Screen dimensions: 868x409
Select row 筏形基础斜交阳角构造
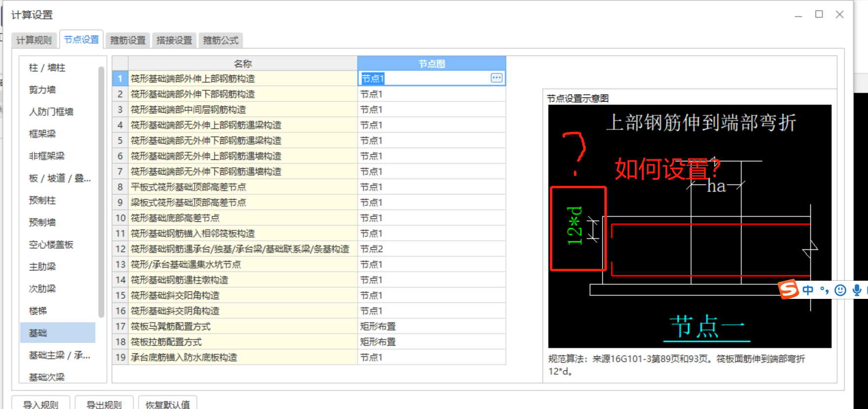(x=242, y=295)
